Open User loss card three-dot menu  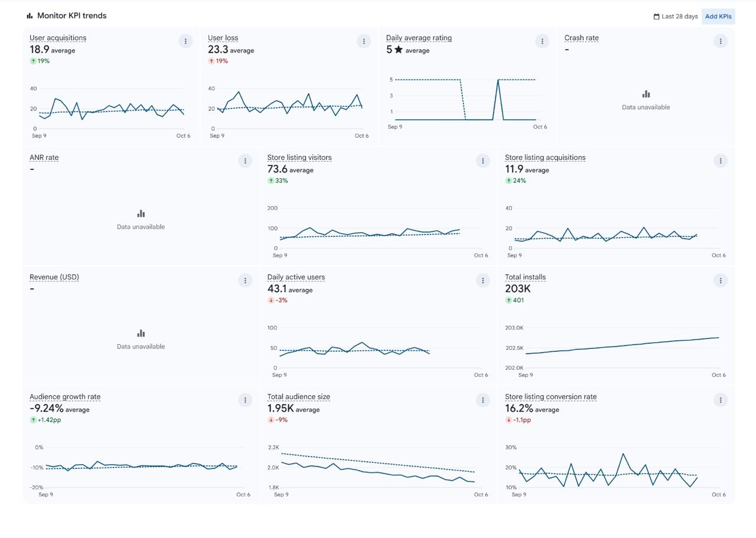[364, 41]
